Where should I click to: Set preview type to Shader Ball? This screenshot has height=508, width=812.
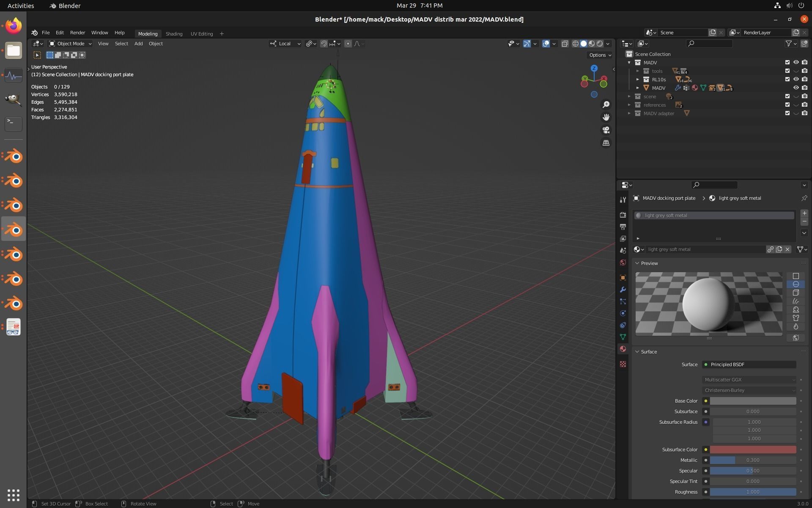tap(796, 309)
